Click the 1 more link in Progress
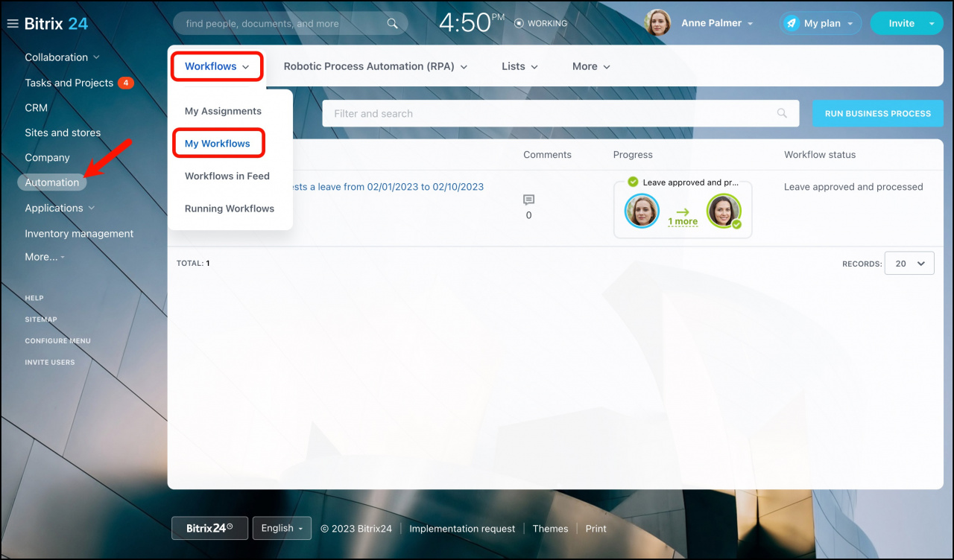 683,221
